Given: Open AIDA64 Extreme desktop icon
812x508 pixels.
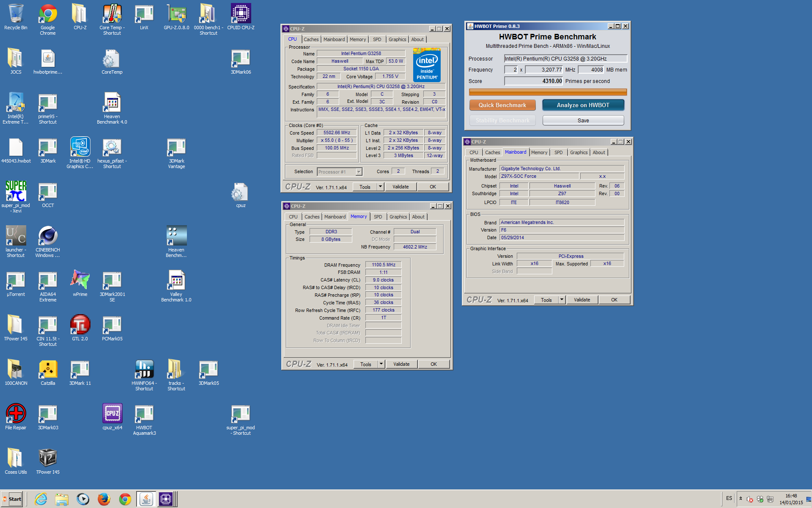Looking at the screenshot, I should [48, 286].
